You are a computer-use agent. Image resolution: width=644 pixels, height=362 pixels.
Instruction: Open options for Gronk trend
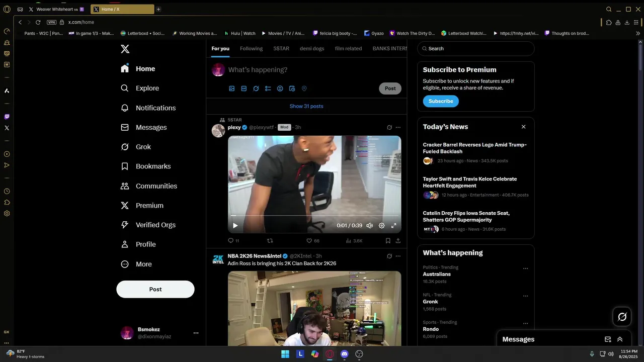(525, 296)
